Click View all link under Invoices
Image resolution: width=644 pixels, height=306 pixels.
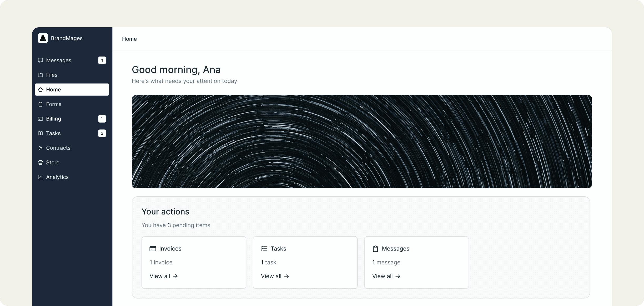click(x=164, y=276)
